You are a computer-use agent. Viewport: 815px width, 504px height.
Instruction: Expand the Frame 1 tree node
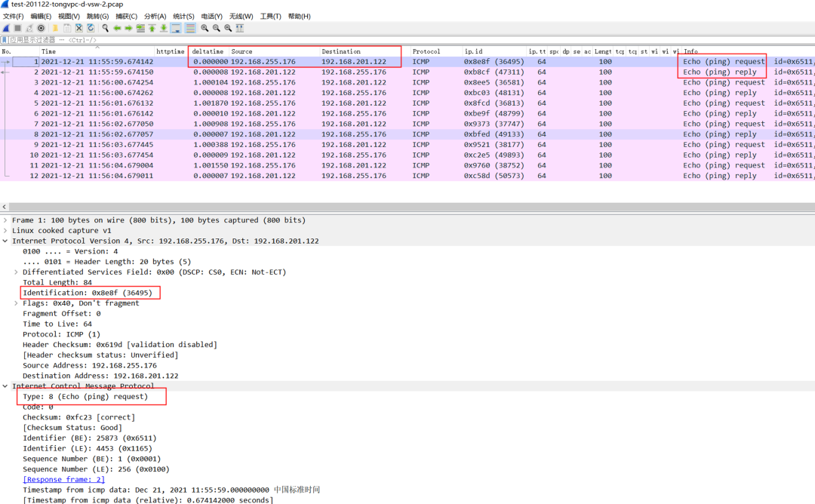tap(5, 220)
